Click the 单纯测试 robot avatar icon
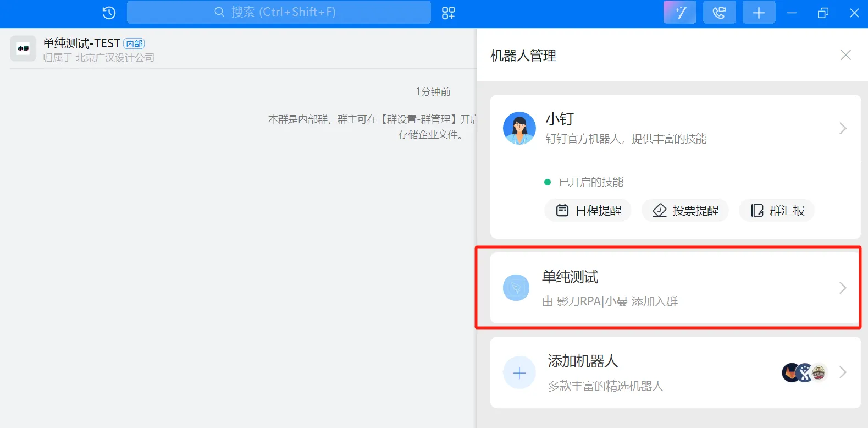 coord(516,288)
